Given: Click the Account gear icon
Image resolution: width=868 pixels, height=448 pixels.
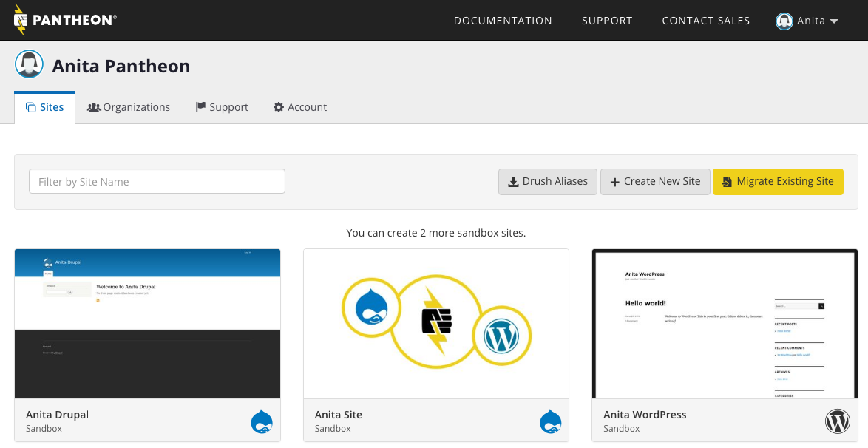Looking at the screenshot, I should pyautogui.click(x=279, y=107).
